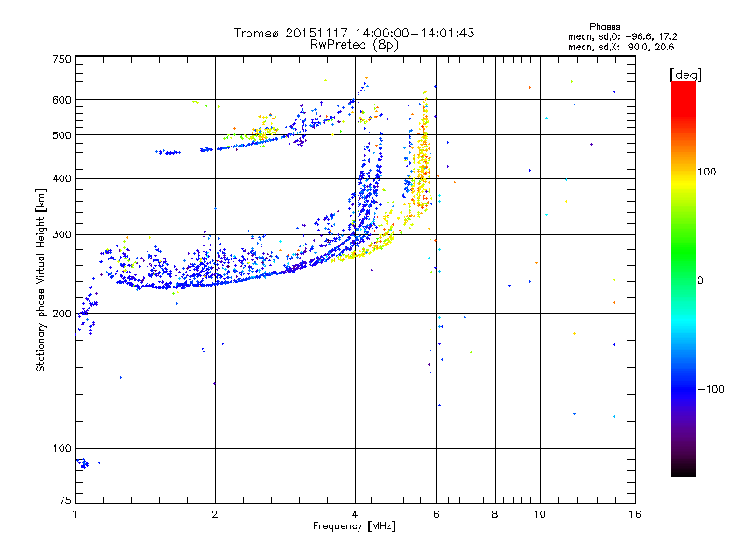Screen dimensions: 747x560
Task: Click the 'mean, sd,O: -96.6, 17.2' statistic
Action: pyautogui.click(x=622, y=36)
